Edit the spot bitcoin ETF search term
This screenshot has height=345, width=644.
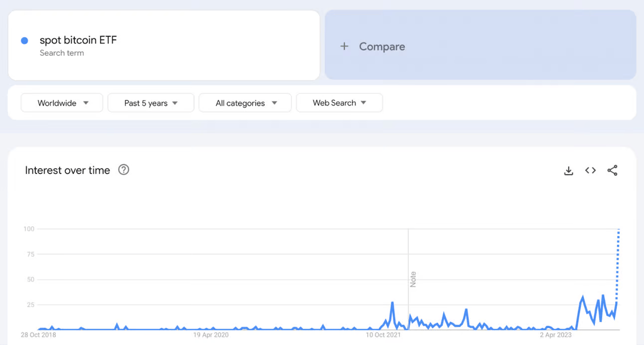point(78,40)
